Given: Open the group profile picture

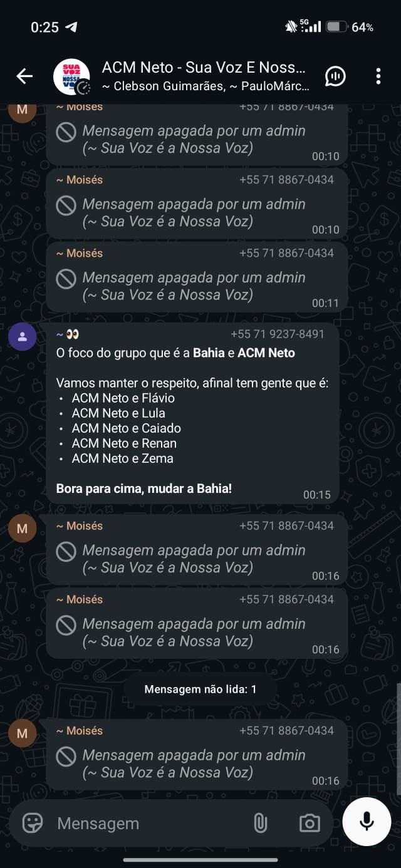Looking at the screenshot, I should click(x=71, y=76).
